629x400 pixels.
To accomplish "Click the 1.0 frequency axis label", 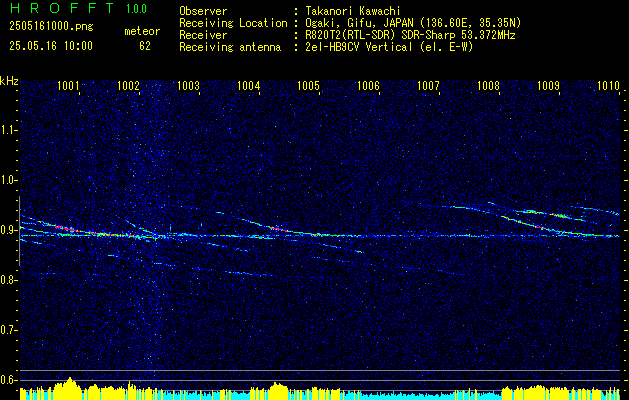I will [8, 180].
